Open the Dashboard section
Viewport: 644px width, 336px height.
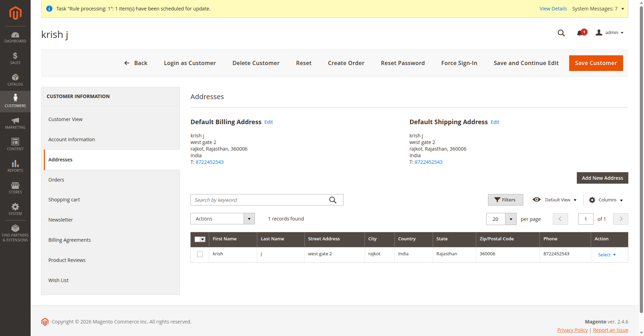(15, 37)
